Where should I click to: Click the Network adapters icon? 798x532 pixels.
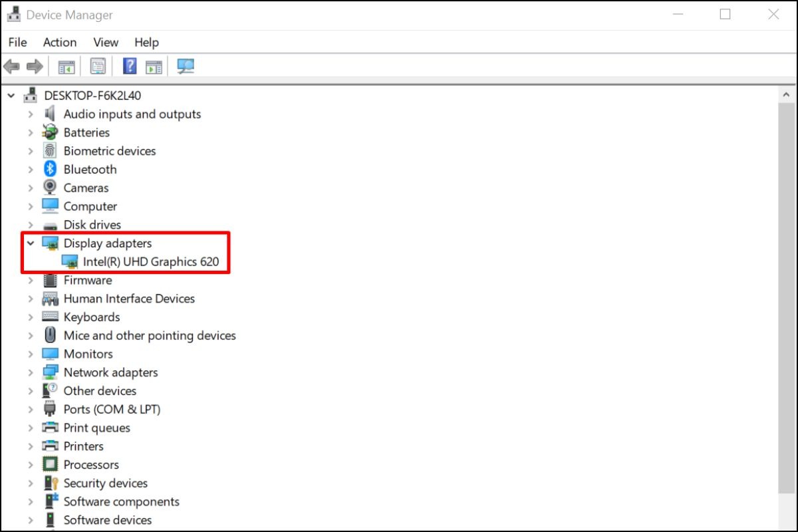coord(51,372)
